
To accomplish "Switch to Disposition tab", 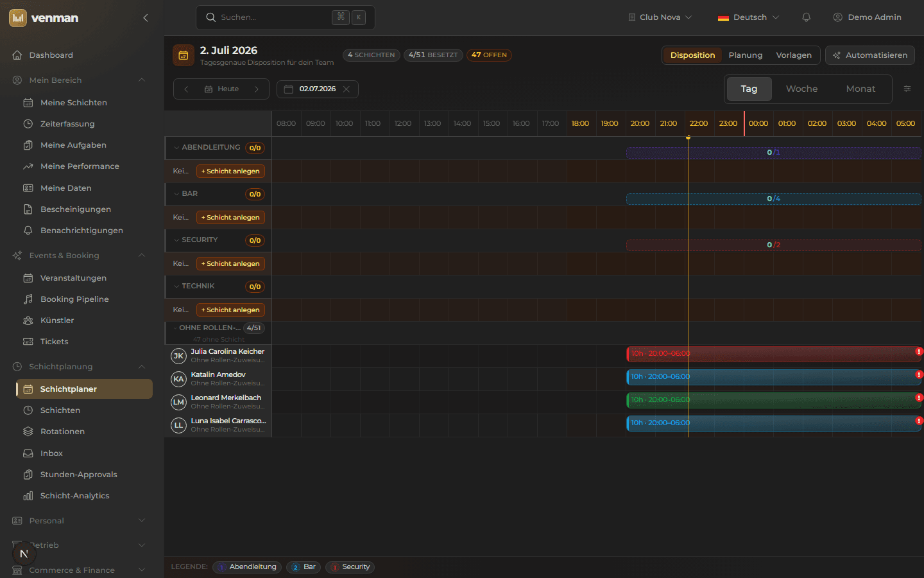I will tap(692, 55).
